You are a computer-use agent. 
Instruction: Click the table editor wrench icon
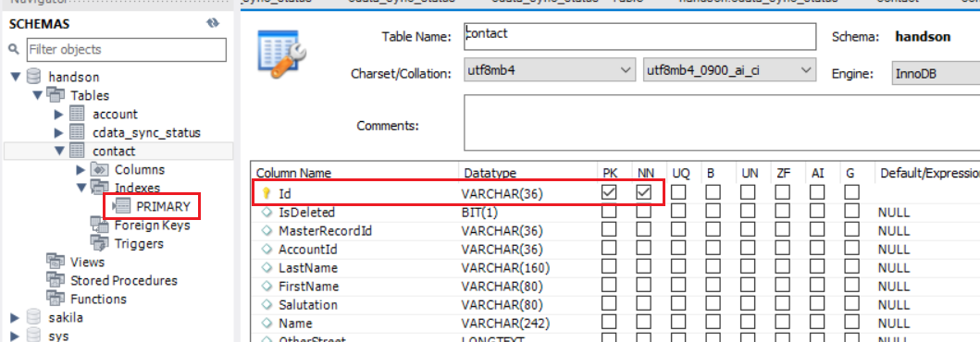coord(282,55)
